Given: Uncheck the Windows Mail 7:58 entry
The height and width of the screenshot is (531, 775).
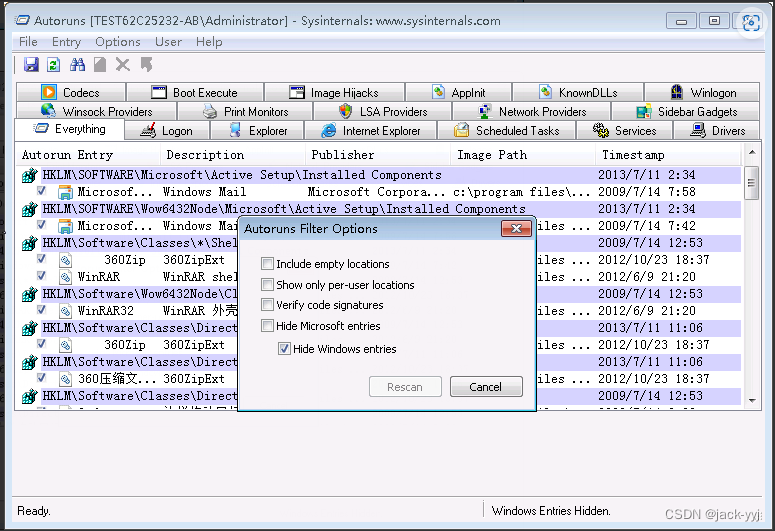Looking at the screenshot, I should 42,191.
